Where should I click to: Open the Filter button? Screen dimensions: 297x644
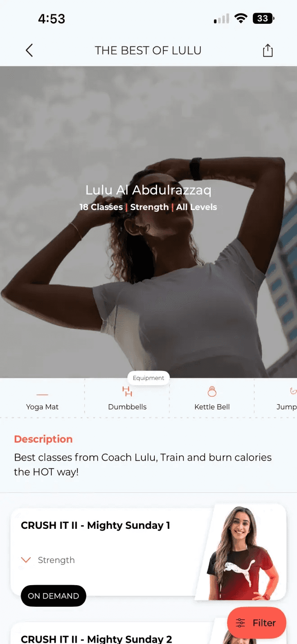[x=256, y=623]
